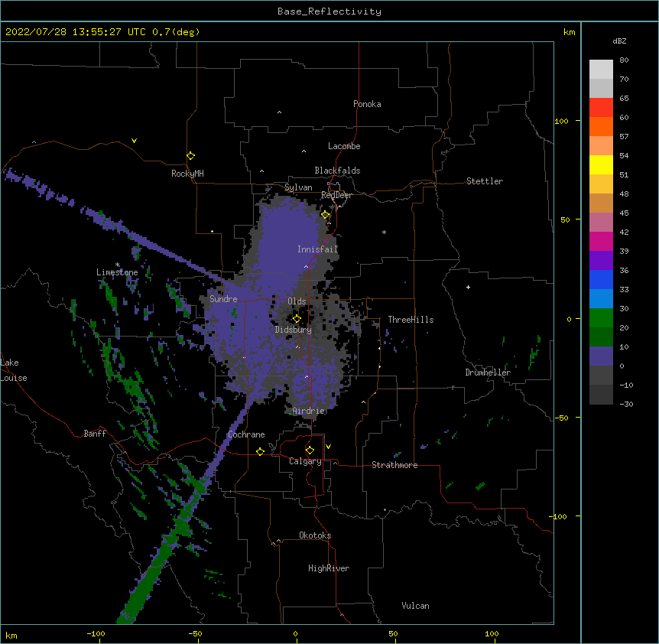Click the dBZ legend heading
The height and width of the screenshot is (644, 659).
[x=619, y=41]
